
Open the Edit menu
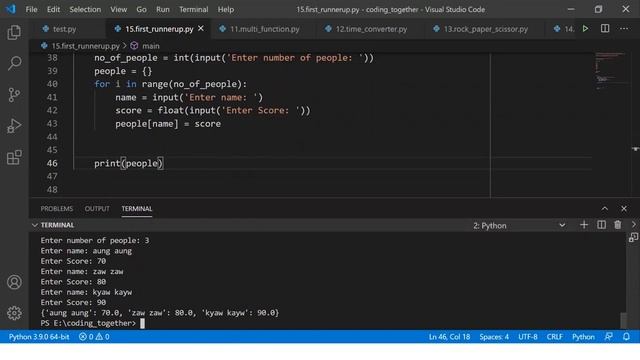click(53, 9)
